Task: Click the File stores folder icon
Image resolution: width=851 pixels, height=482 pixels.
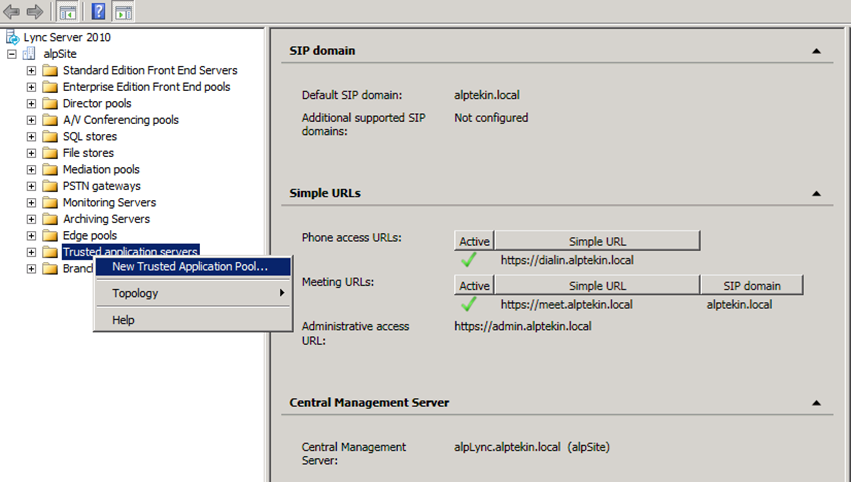Action: [x=50, y=153]
